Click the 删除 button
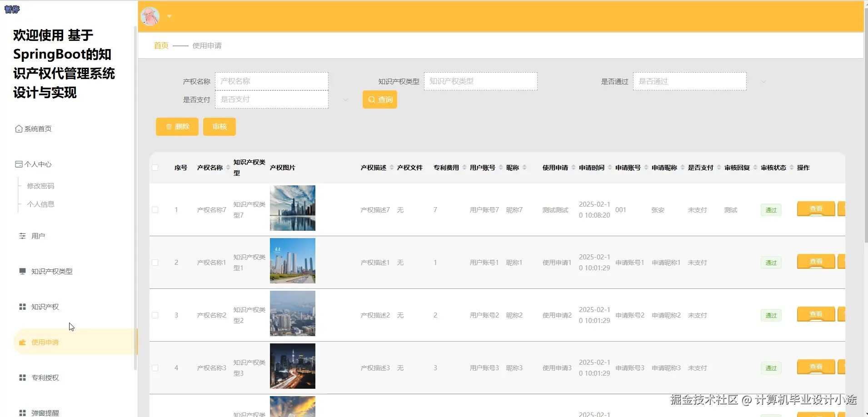The width and height of the screenshot is (868, 417). [177, 127]
